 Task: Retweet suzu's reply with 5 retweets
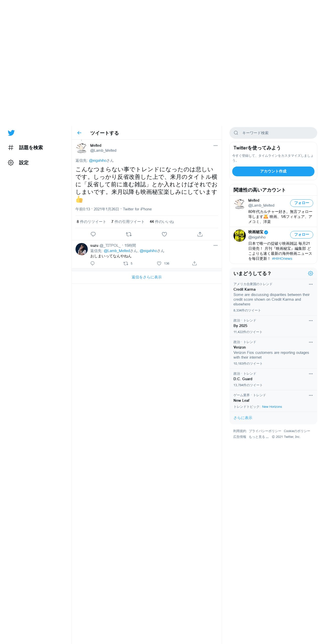point(126,263)
